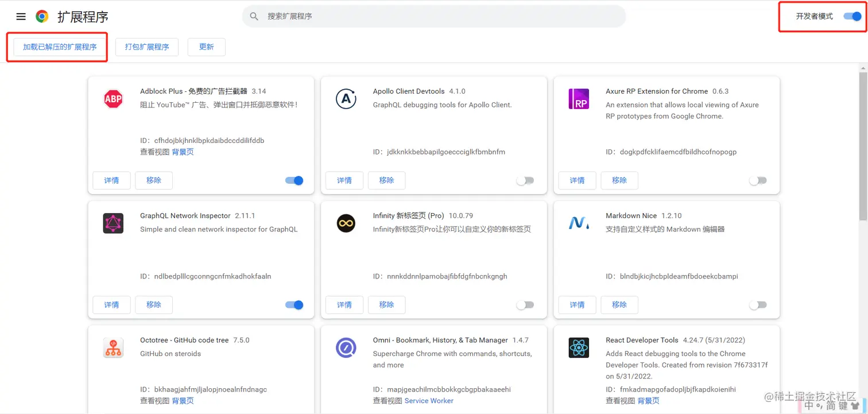Click Omni - Bookmark, History, & Tab Manager title

click(440, 341)
